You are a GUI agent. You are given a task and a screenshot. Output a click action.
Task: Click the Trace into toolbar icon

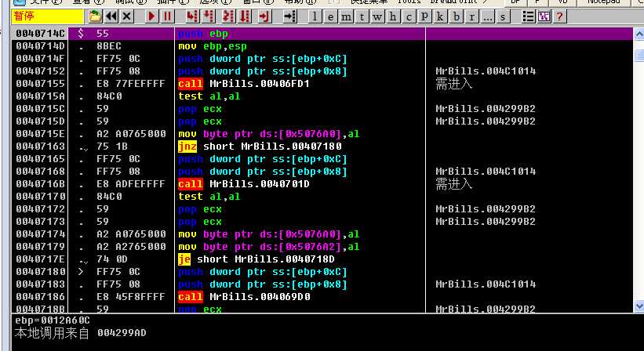pyautogui.click(x=227, y=16)
